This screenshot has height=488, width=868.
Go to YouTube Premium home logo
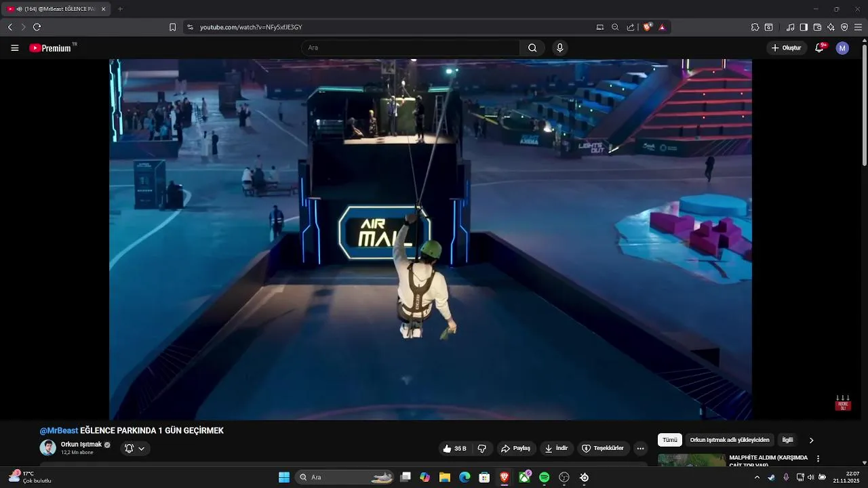coord(50,48)
